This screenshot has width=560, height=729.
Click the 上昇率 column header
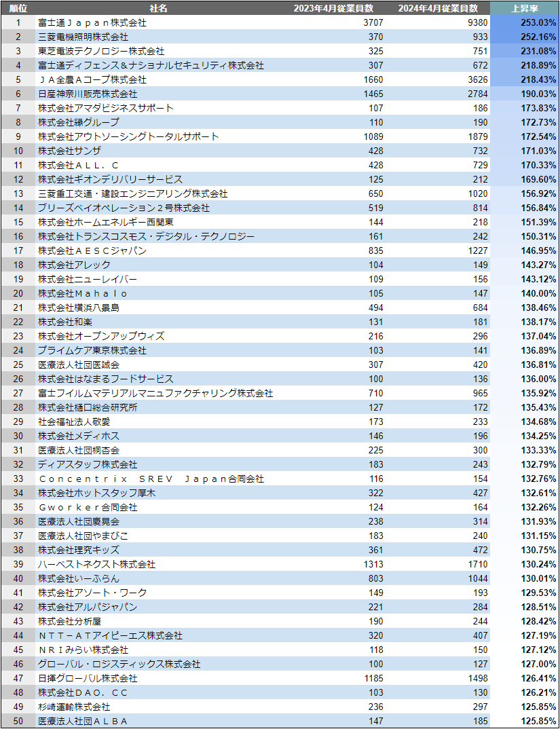(x=525, y=8)
